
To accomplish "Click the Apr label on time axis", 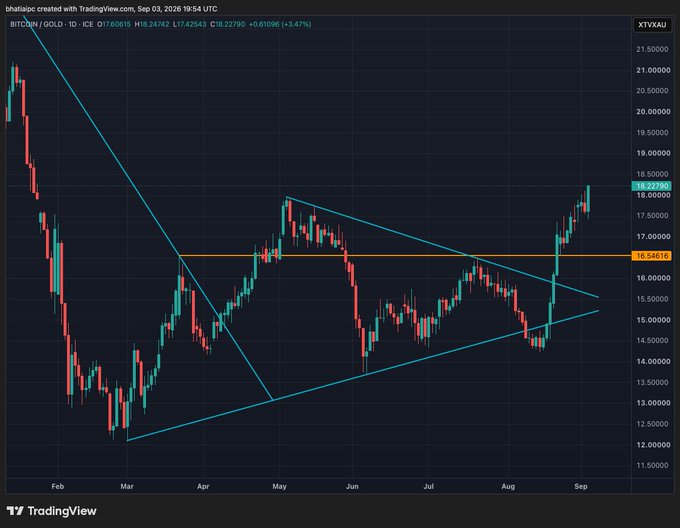I will 203,486.
